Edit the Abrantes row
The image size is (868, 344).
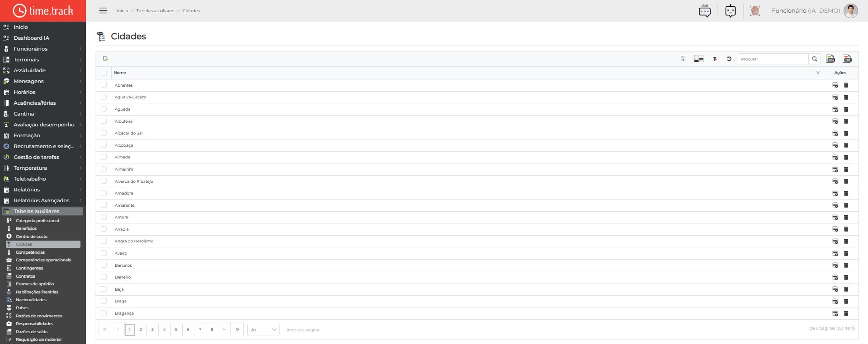pos(835,85)
